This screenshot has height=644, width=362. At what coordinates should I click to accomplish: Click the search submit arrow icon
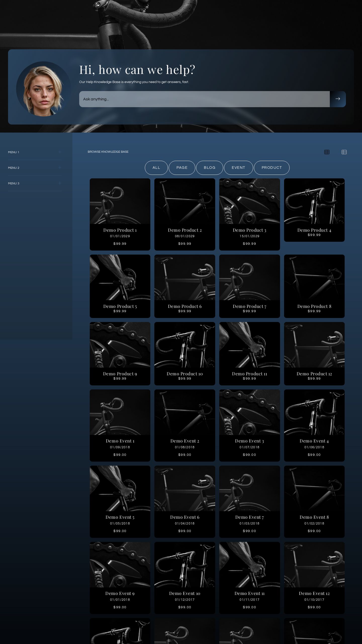pos(338,99)
